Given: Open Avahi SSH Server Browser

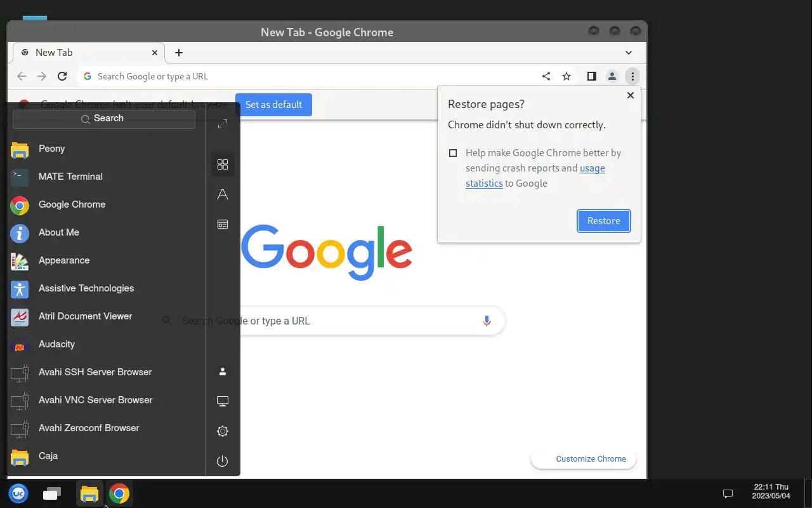Looking at the screenshot, I should [x=107, y=372].
